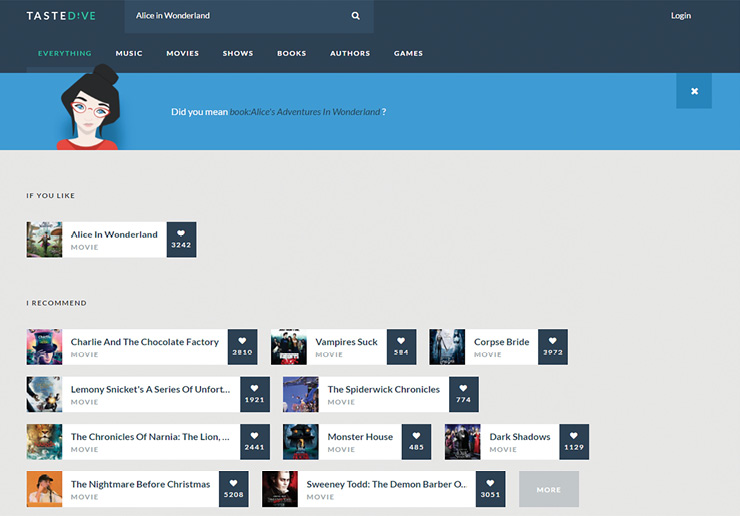Open Lemony Snicket's A Series Of Unfortunate Events
The height and width of the screenshot is (516, 740).
150,389
